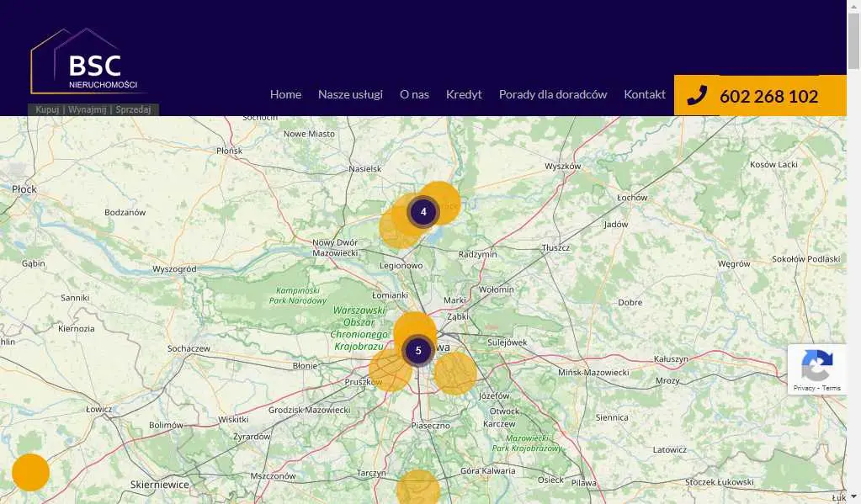This screenshot has width=861, height=504.
Task: Open the map cluster marker numbered 4
Action: coord(423,211)
